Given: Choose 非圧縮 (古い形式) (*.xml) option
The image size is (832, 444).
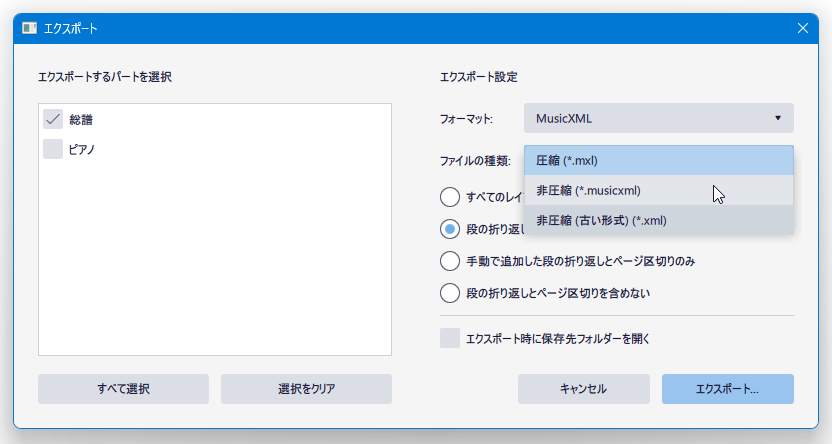Looking at the screenshot, I should 658,220.
